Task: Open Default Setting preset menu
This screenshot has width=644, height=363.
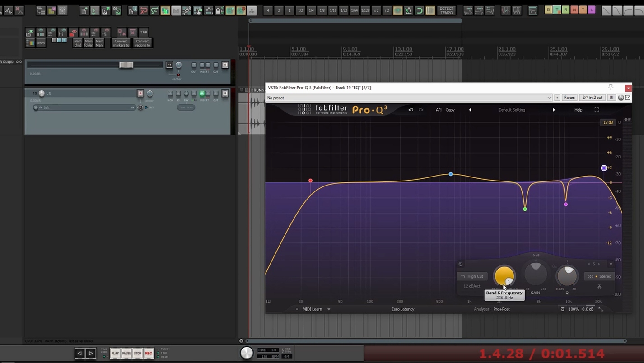Action: tap(512, 110)
